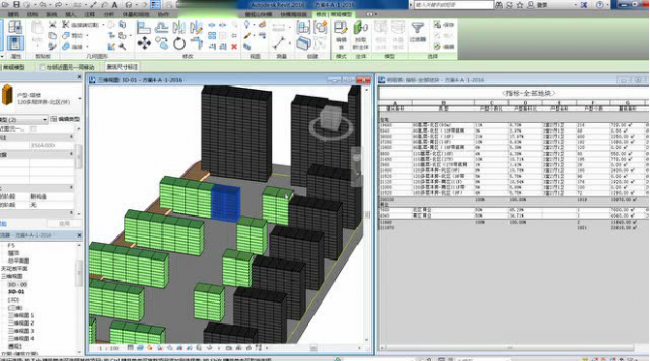Click the Edit Type button
Image resolution: width=650 pixels, height=361 pixels.
click(65, 119)
